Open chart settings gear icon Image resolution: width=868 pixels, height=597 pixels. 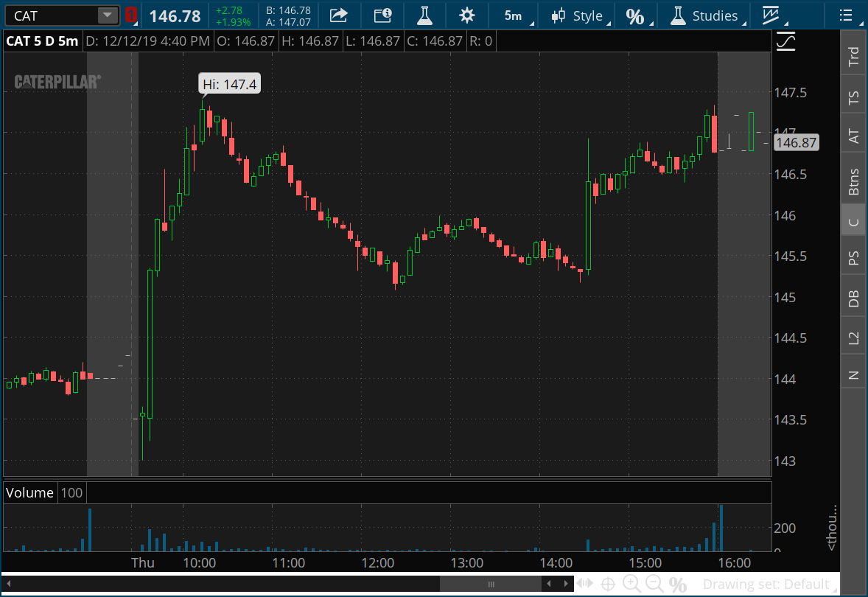467,15
